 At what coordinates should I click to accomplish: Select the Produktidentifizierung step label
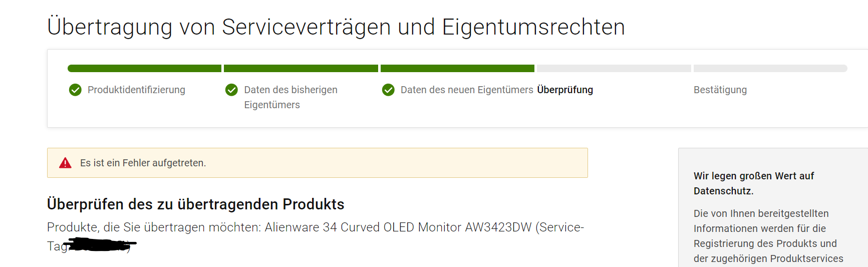coord(136,90)
